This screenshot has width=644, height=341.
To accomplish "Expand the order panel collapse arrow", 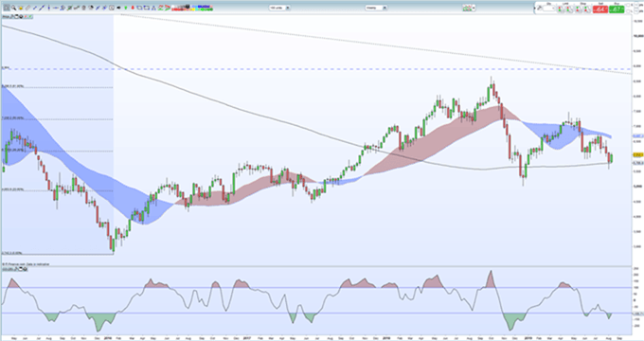I will (x=535, y=9).
